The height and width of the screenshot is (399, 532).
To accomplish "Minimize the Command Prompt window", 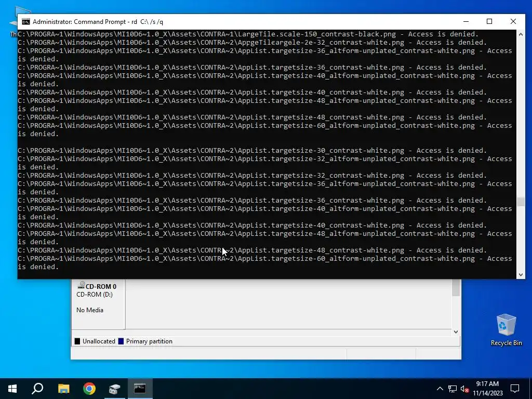I will pyautogui.click(x=466, y=21).
